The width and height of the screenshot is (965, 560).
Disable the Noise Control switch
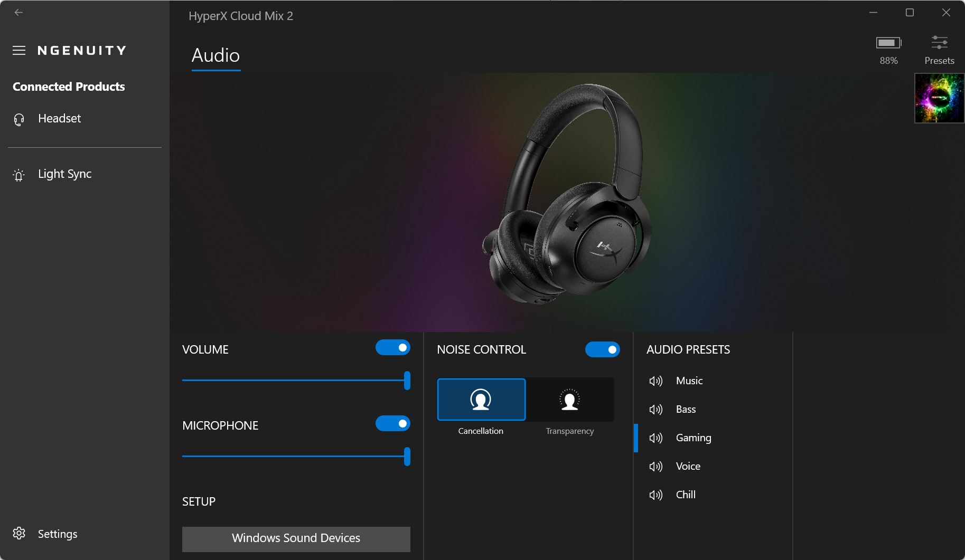pos(603,349)
